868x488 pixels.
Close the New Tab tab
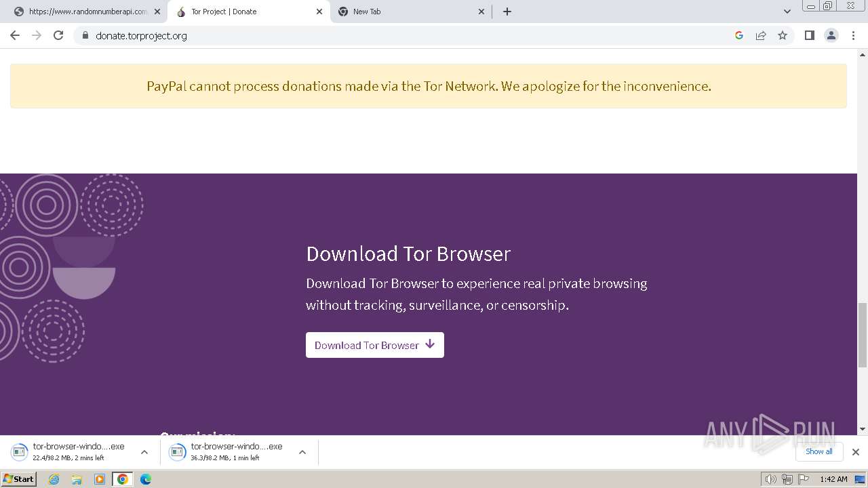pos(481,12)
